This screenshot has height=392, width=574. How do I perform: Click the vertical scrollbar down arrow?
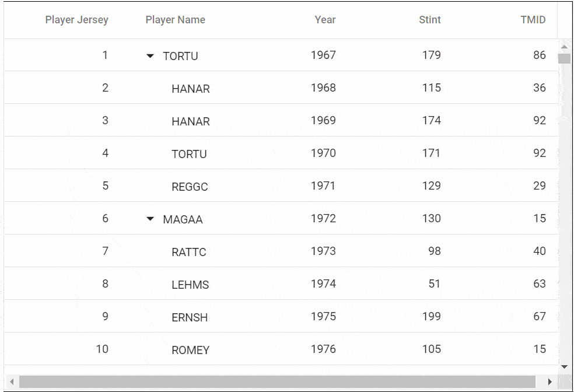point(564,366)
